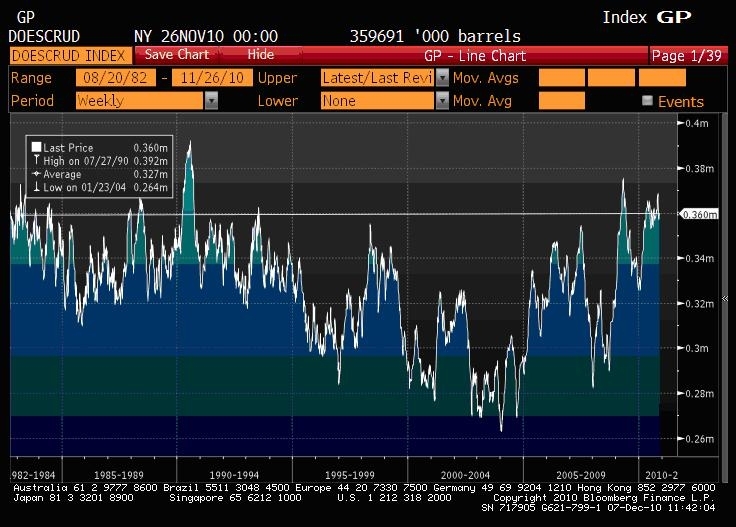Click the Save Chart button
Image resolution: width=736 pixels, height=527 pixels.
tap(177, 55)
